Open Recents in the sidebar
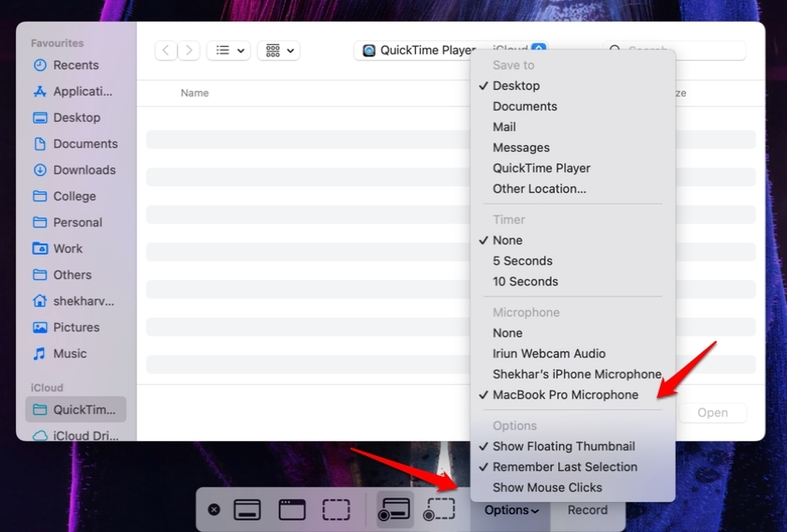Viewport: 787px width, 532px height. pos(75,66)
